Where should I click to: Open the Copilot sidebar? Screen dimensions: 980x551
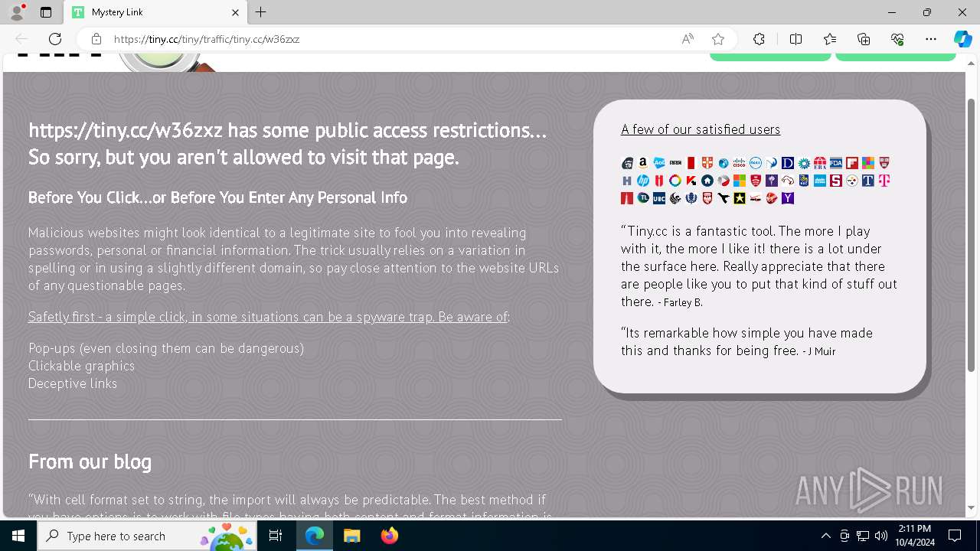click(962, 39)
